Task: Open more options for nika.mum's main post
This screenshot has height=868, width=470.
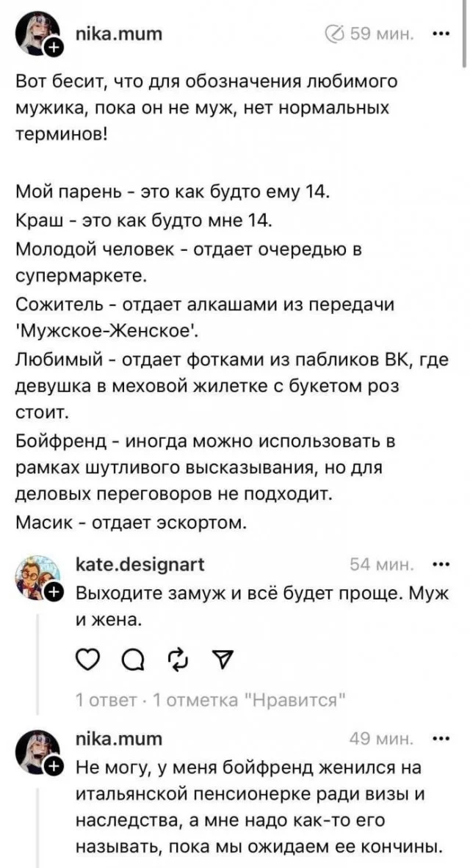Action: pyautogui.click(x=442, y=33)
